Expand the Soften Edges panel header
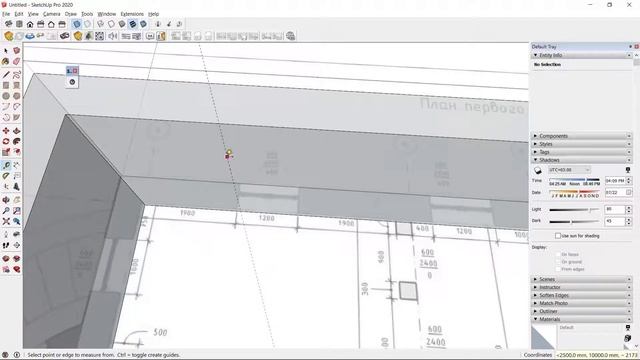Screen dimensions: 640x360 tap(582, 295)
